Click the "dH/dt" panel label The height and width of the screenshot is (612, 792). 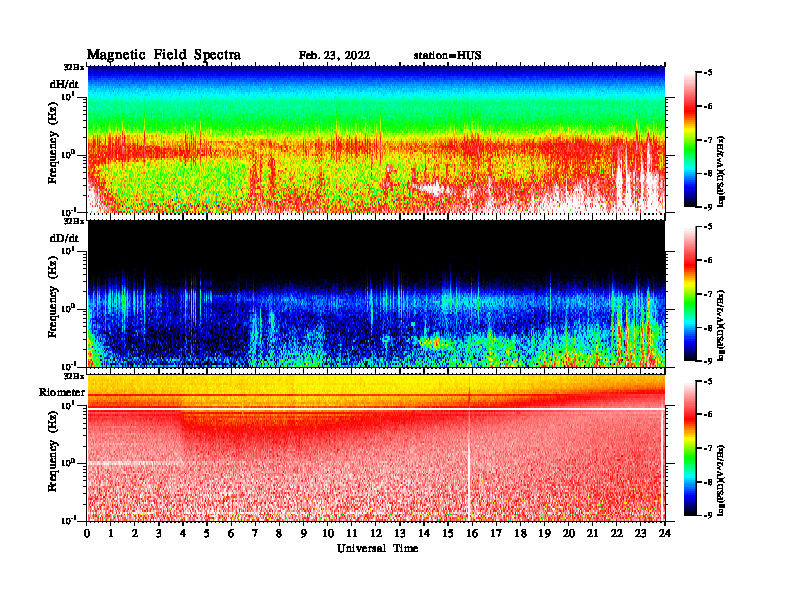[x=64, y=84]
